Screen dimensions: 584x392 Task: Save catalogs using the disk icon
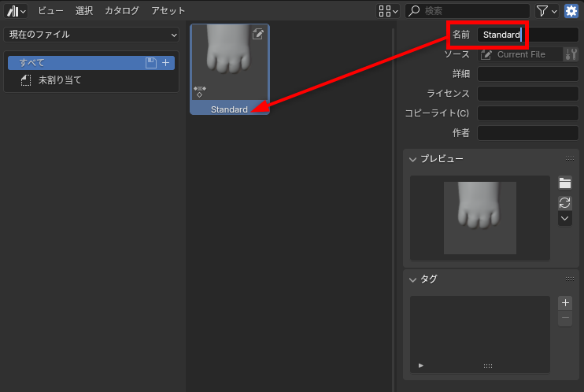151,63
